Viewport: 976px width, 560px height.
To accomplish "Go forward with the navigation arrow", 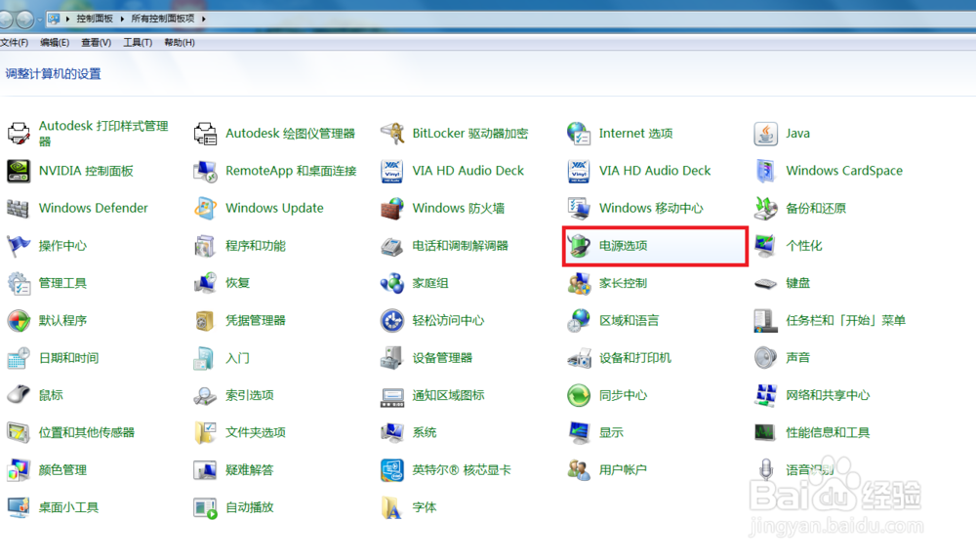I will (x=25, y=20).
